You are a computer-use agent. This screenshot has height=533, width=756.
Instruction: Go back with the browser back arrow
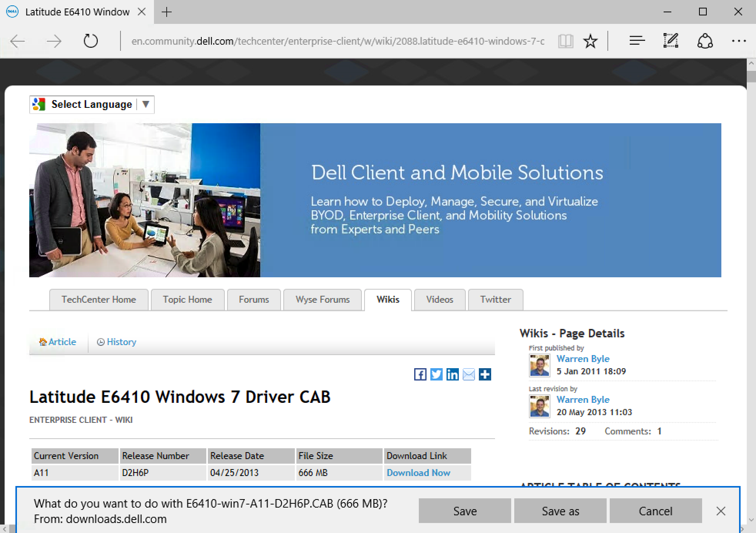tap(18, 41)
